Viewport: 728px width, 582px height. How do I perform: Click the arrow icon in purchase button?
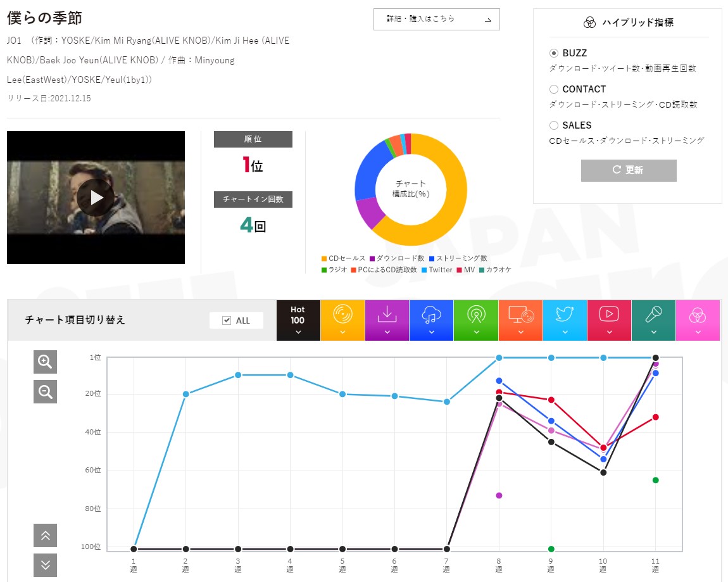click(488, 20)
